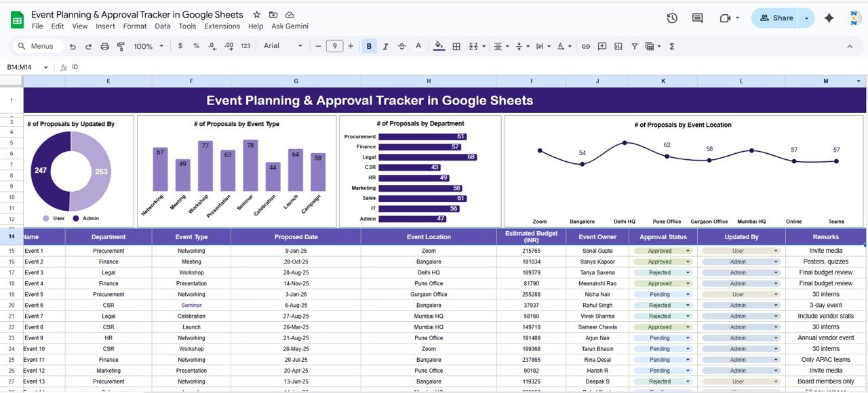Viewport: 868px width, 393px height.
Task: Open the comments panel icon
Action: (x=697, y=18)
